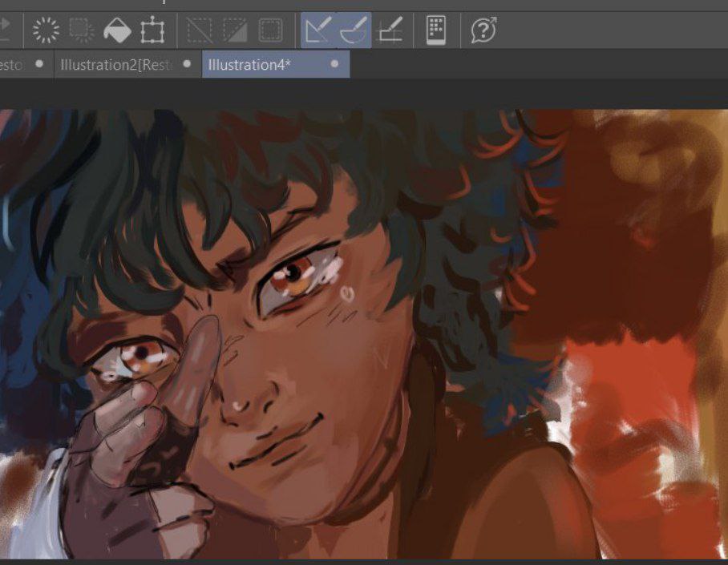Image resolution: width=728 pixels, height=565 pixels.
Task: Click the Invert Selected Area icon
Action: click(234, 31)
